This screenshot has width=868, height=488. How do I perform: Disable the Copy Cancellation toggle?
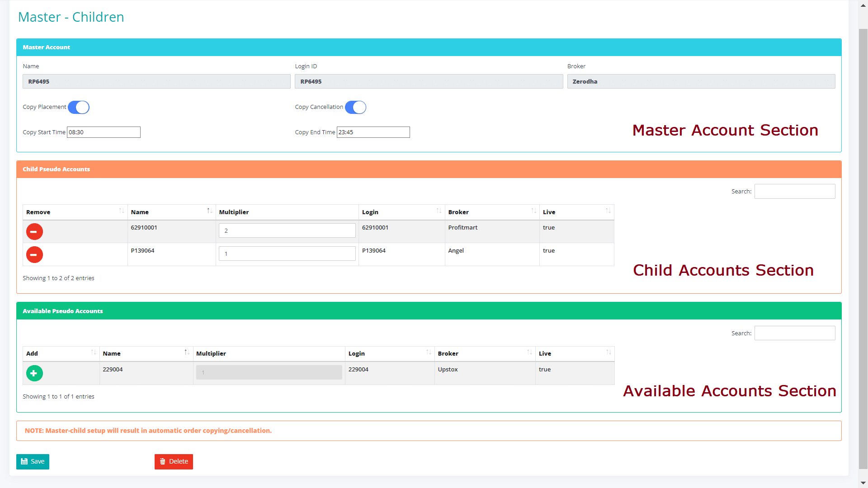point(356,107)
